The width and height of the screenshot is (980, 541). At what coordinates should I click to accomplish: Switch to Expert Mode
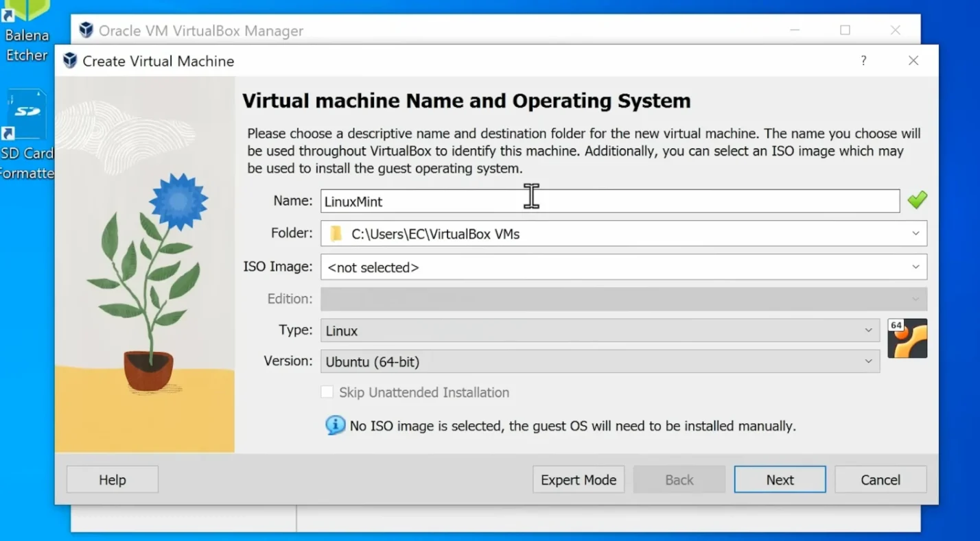[x=578, y=479]
